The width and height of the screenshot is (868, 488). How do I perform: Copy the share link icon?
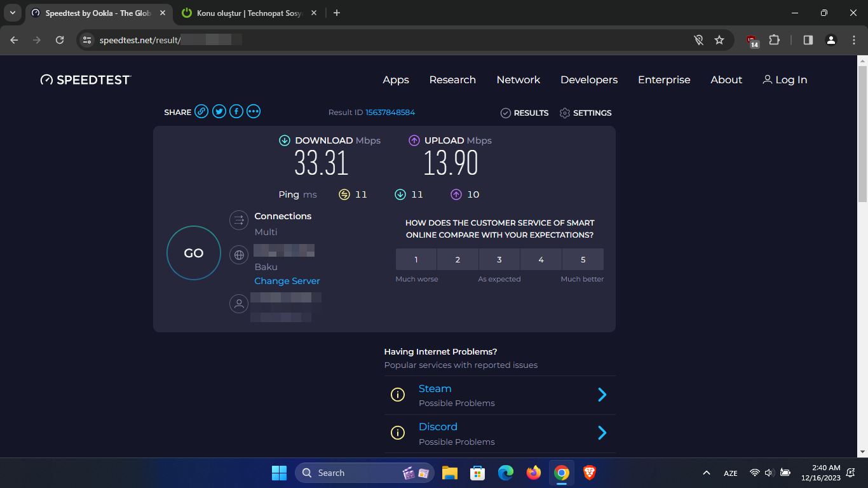point(201,112)
